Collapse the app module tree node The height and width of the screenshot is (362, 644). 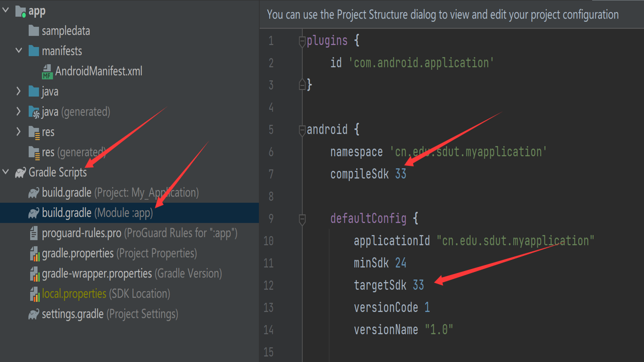(x=6, y=10)
